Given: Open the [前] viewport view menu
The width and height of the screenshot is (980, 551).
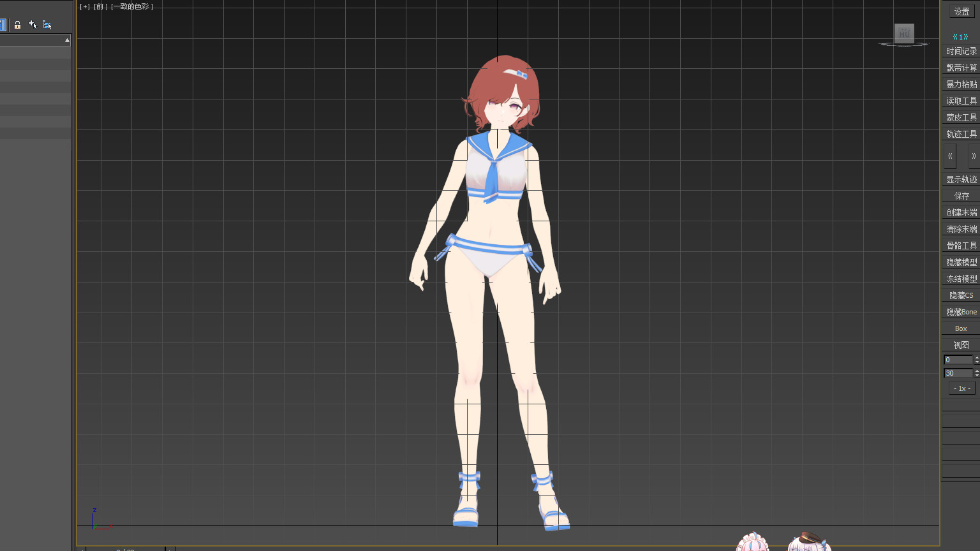Looking at the screenshot, I should [101, 7].
